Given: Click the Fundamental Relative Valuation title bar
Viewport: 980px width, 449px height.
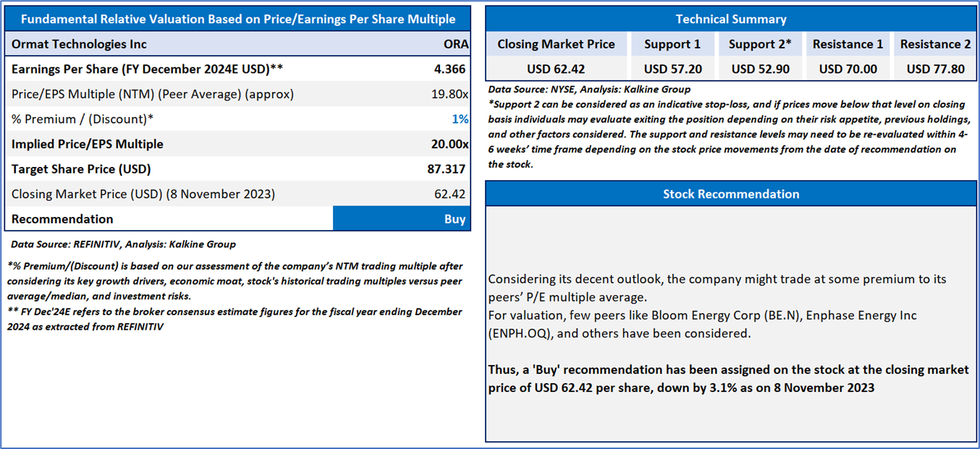Looking at the screenshot, I should (x=237, y=20).
